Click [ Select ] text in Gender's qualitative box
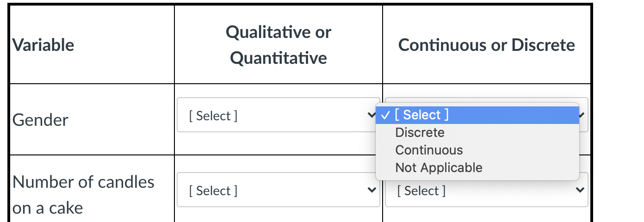The image size is (644, 222). [213, 116]
